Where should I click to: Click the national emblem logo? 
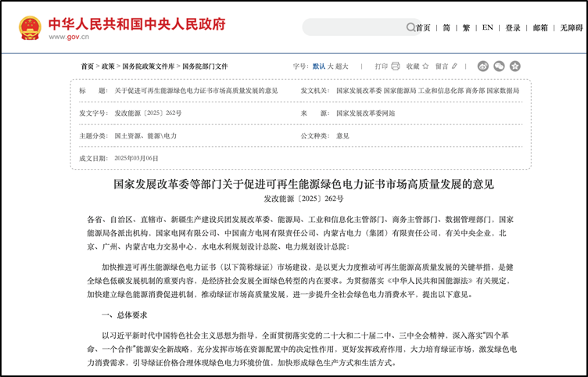pos(30,27)
